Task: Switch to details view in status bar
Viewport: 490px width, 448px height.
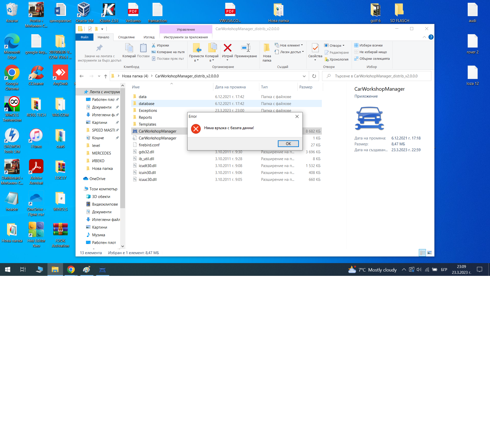Action: (x=423, y=253)
